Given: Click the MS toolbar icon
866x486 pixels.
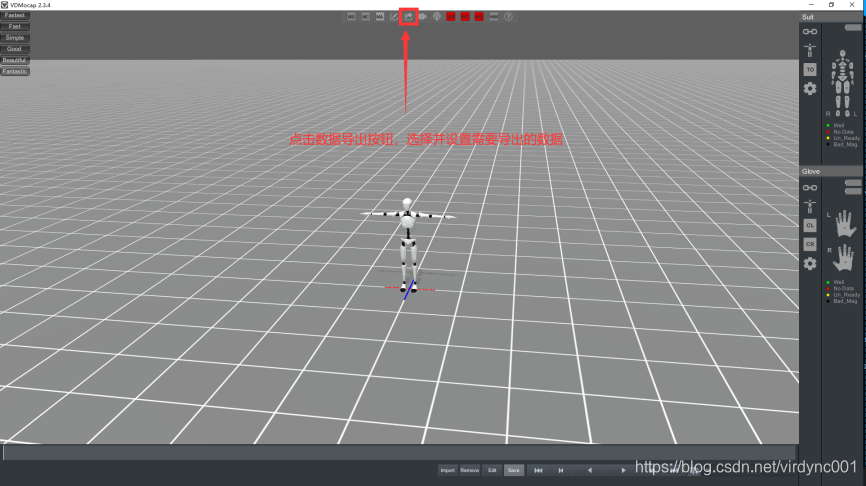Looking at the screenshot, I should tap(351, 17).
